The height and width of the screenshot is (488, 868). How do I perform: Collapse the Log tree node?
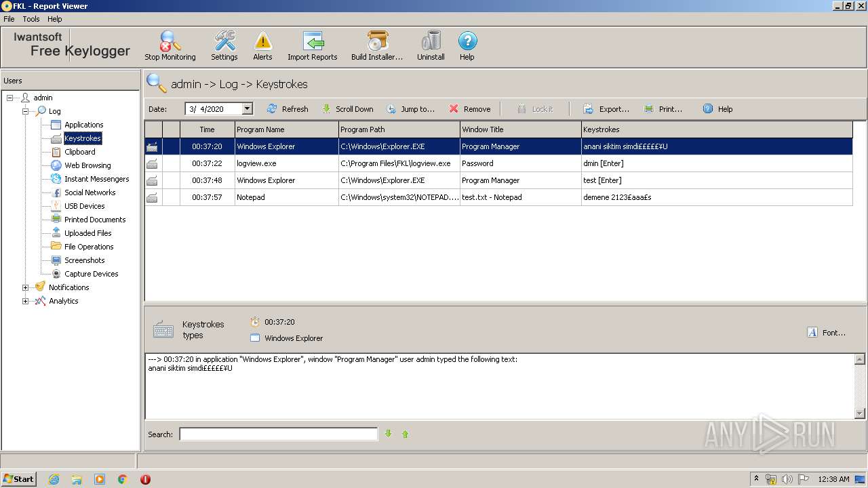pos(26,111)
